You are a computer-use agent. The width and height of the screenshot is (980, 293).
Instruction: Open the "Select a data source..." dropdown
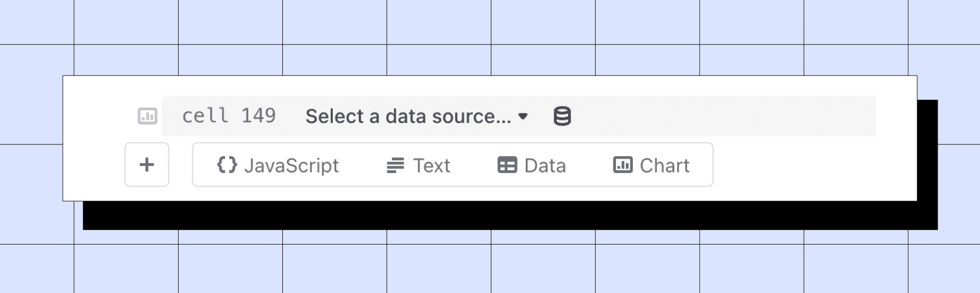pyautogui.click(x=408, y=116)
